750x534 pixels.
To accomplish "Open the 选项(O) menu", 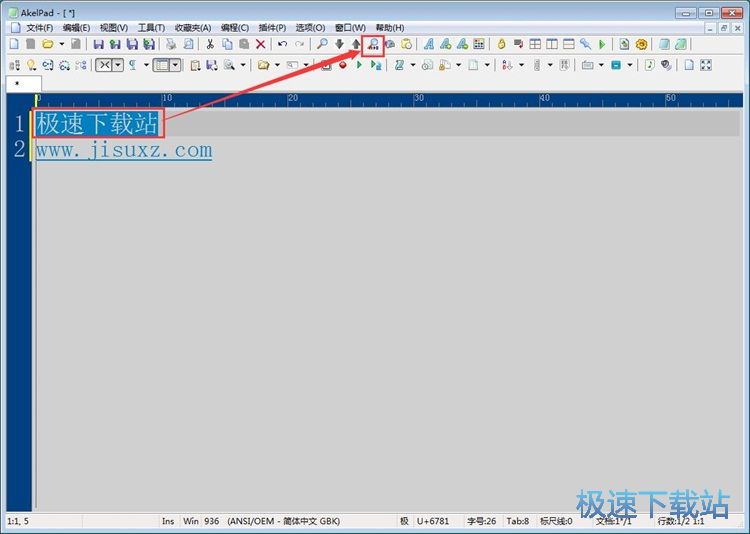I will (x=310, y=28).
